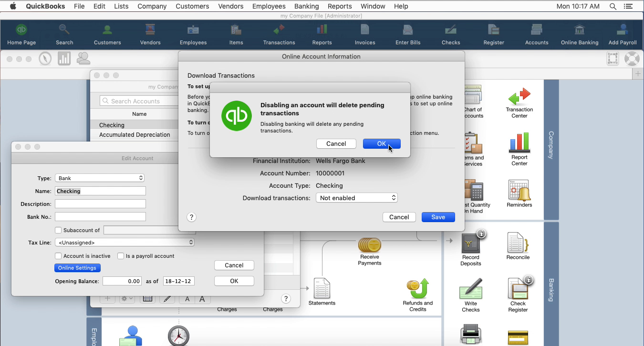Click the Search Accounts field
The width and height of the screenshot is (644, 346).
(139, 101)
